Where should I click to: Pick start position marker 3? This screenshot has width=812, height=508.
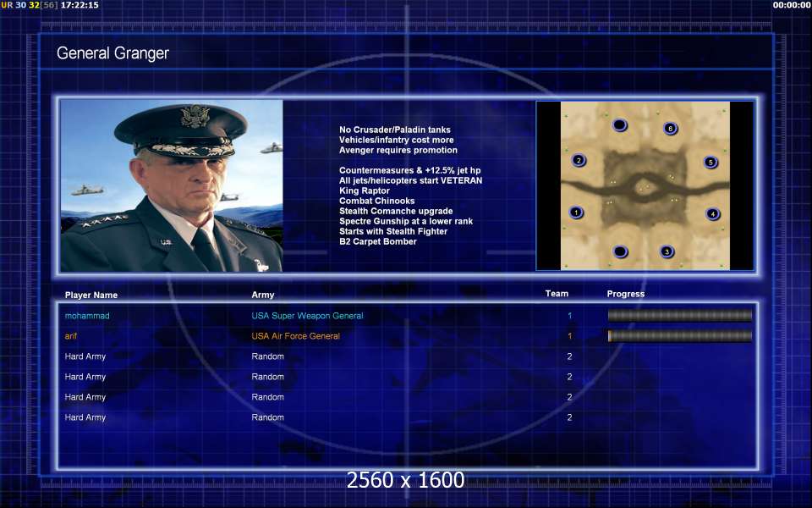coord(667,251)
